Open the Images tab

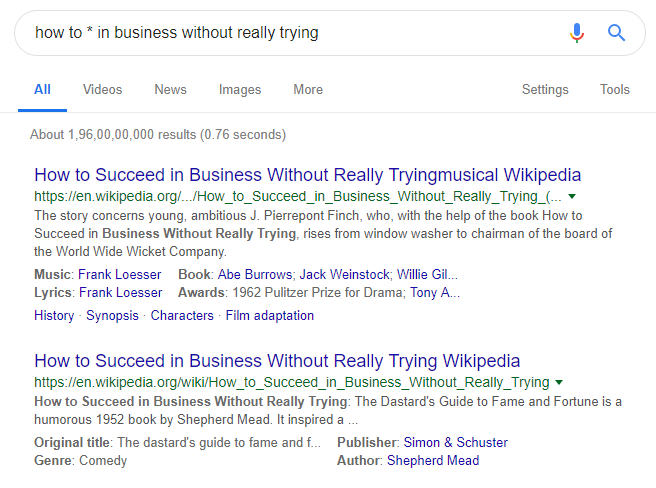(x=239, y=90)
